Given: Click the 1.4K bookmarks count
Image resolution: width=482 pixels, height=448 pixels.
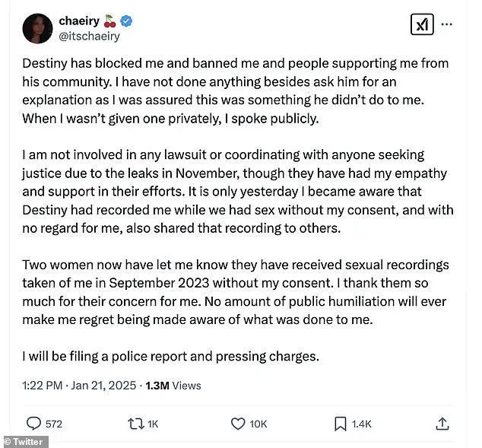Looking at the screenshot, I should (x=362, y=424).
